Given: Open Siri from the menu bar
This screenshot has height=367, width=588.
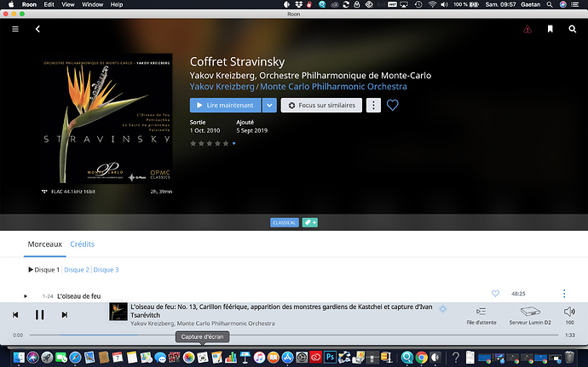Looking at the screenshot, I should coord(563,4).
